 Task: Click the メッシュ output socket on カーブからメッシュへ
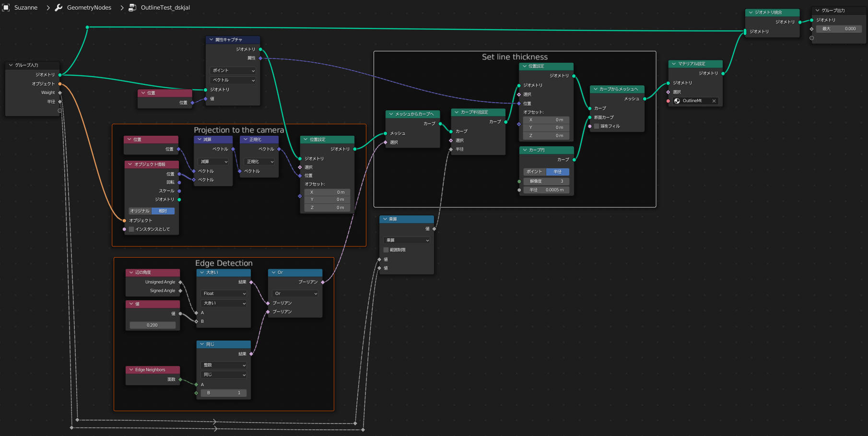645,99
